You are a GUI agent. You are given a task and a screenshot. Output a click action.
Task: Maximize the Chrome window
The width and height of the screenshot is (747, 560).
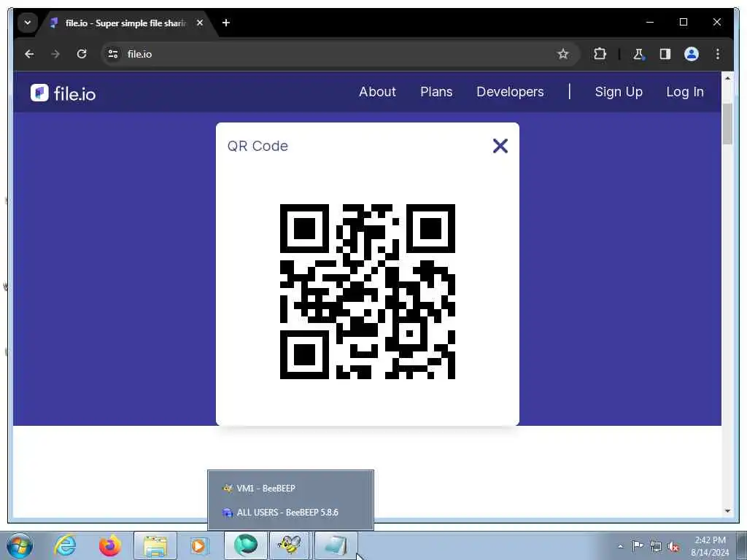tap(683, 23)
